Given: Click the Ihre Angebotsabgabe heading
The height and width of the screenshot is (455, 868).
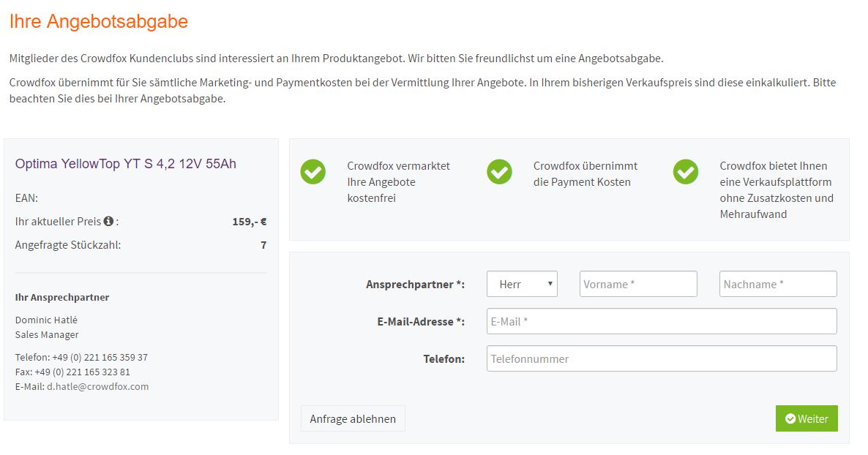Looking at the screenshot, I should click(x=99, y=21).
